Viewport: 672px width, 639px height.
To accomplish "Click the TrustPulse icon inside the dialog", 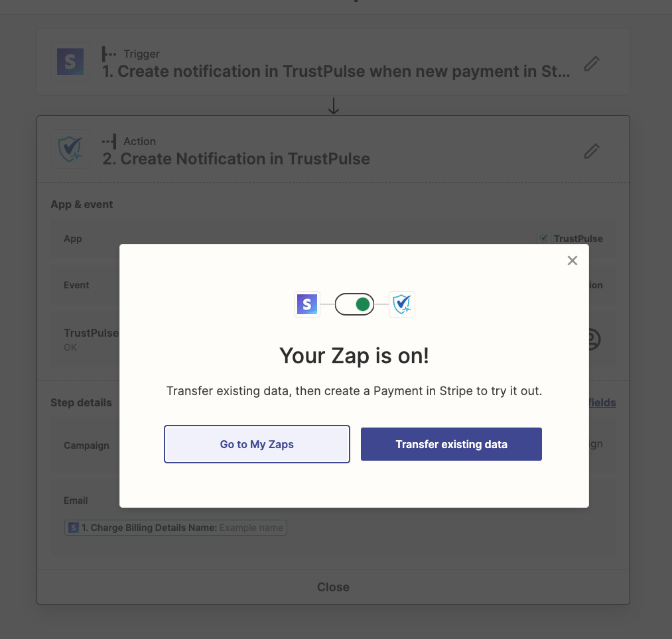I will point(402,304).
